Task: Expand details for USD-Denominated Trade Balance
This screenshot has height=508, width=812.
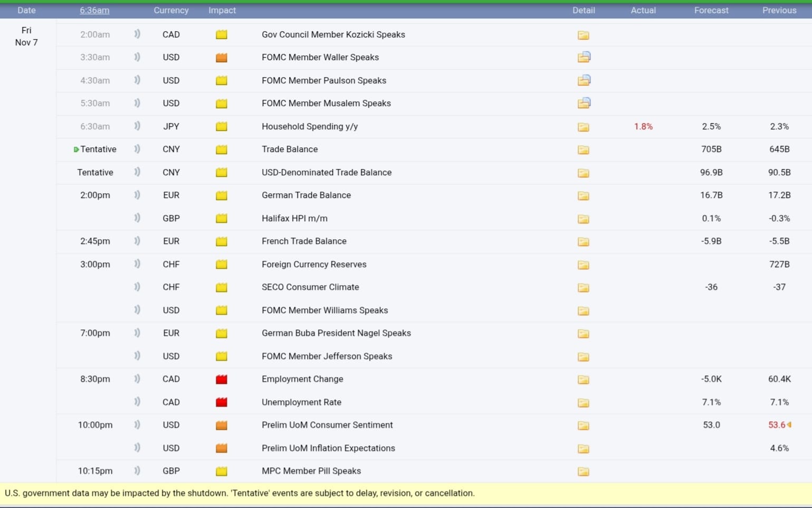Action: pyautogui.click(x=583, y=173)
